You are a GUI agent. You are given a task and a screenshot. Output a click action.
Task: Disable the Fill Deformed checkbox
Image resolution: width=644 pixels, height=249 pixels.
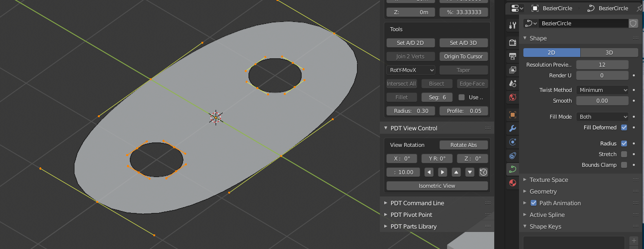tap(624, 127)
